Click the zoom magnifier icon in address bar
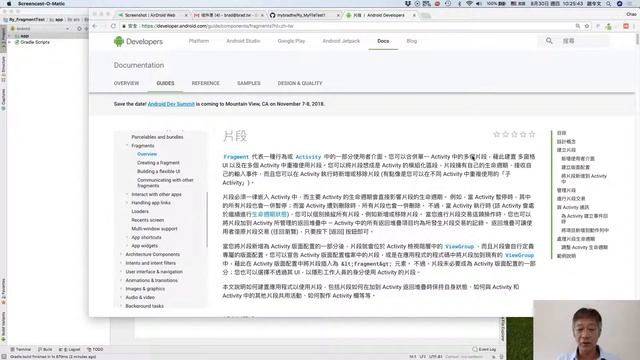 (x=578, y=26)
